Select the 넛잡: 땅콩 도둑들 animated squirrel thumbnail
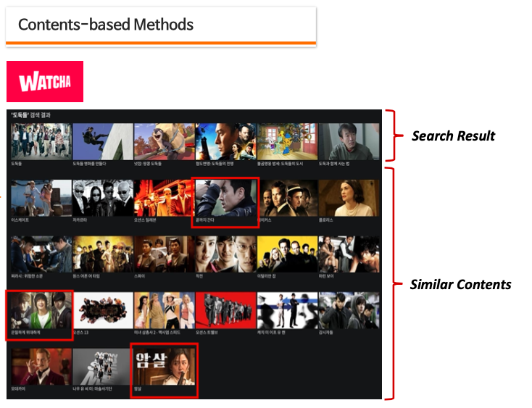This screenshot has width=532, height=408. pos(165,141)
